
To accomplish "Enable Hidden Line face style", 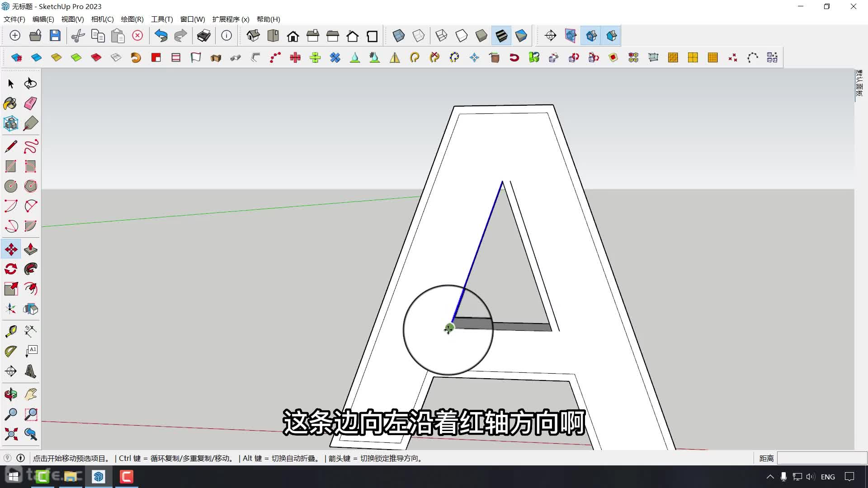I will tap(462, 36).
